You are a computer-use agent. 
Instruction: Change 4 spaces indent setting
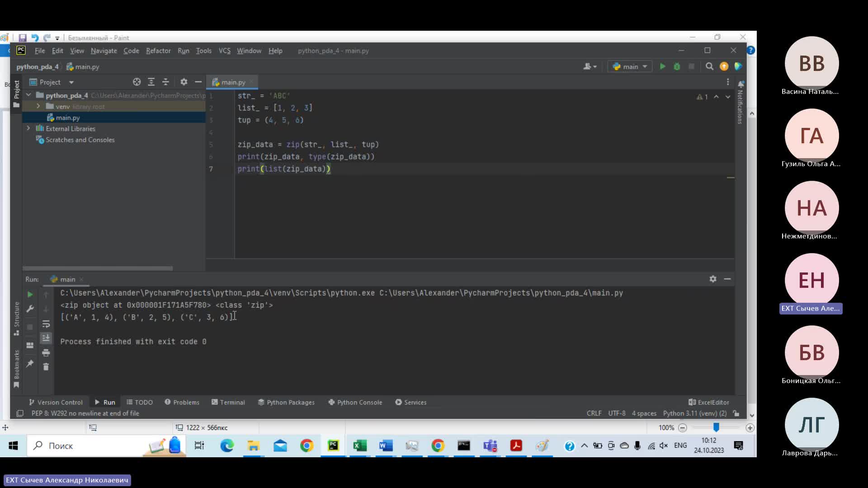(644, 413)
